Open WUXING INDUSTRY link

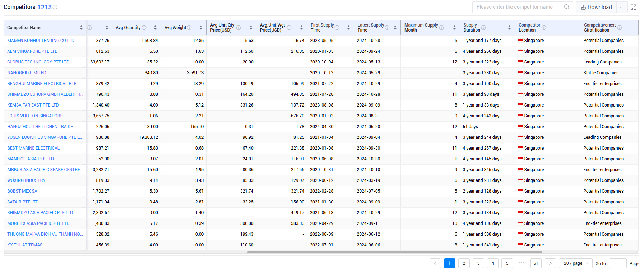(26, 180)
